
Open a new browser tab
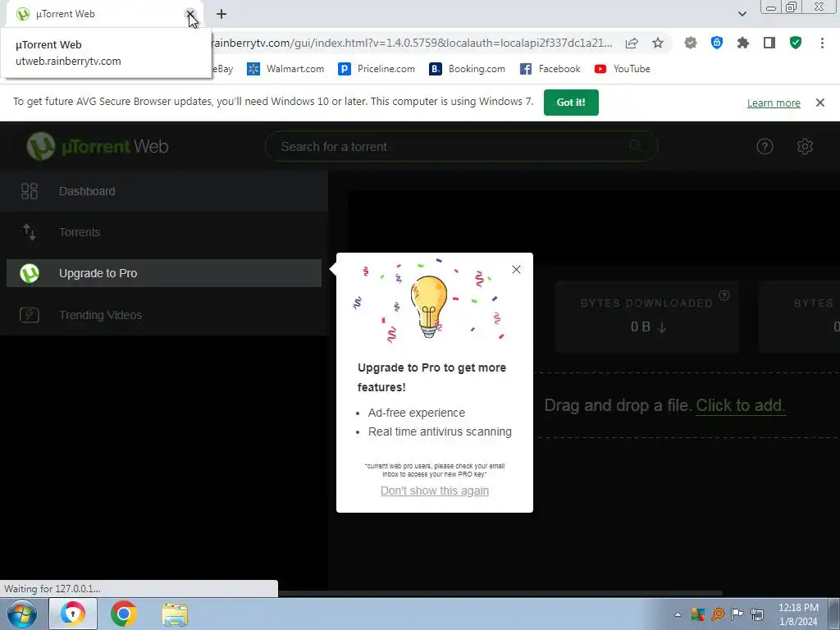pos(221,14)
